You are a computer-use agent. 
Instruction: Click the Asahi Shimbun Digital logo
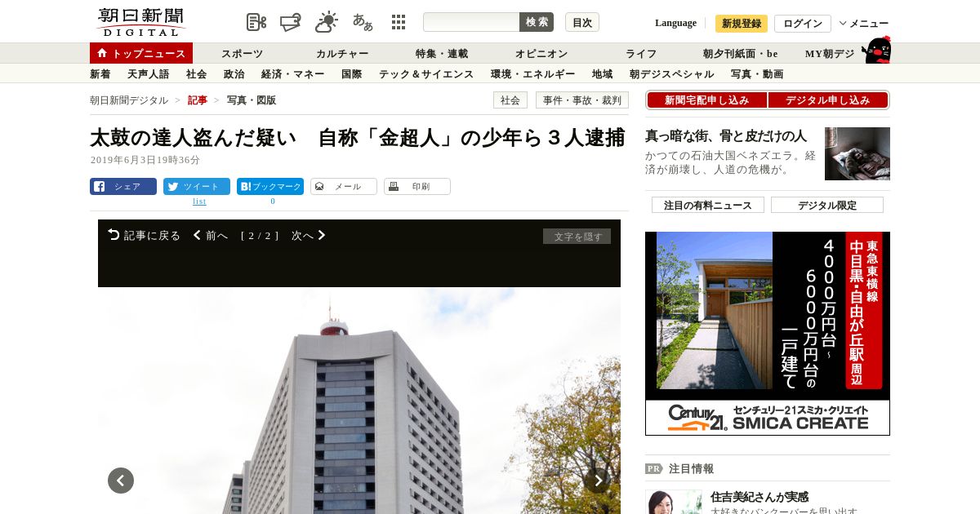coord(140,22)
